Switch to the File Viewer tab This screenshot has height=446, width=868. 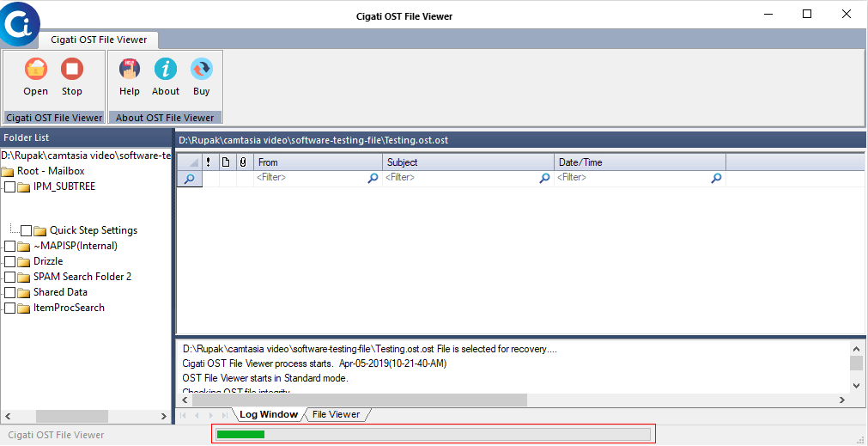click(336, 414)
